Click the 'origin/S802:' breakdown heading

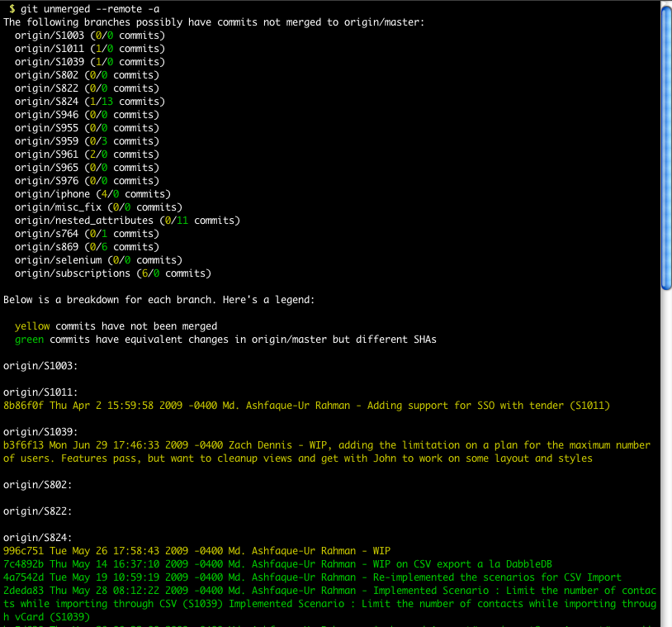(x=38, y=485)
